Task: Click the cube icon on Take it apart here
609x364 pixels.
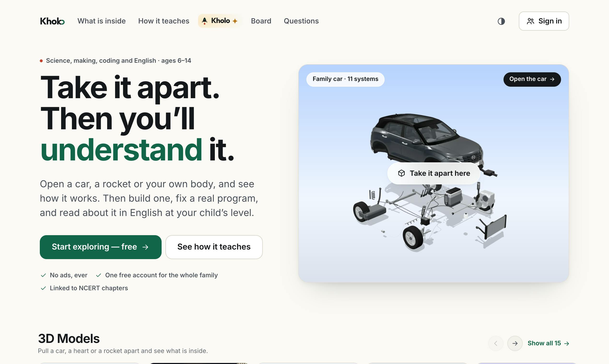Action: [402, 173]
